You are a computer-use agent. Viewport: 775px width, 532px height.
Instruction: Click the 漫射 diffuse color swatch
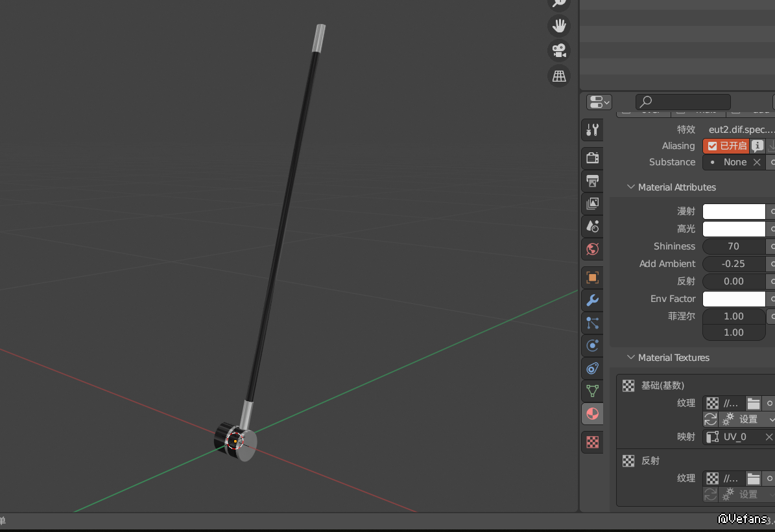[x=733, y=212]
